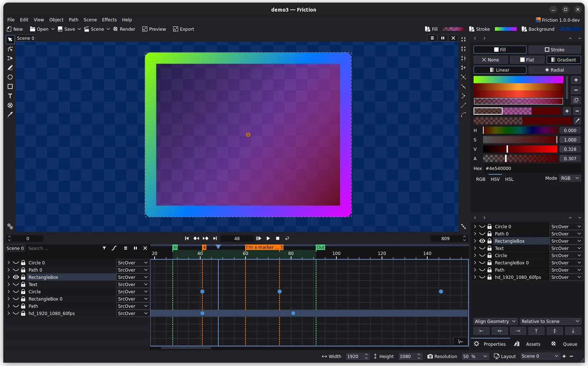Image resolution: width=588 pixels, height=366 pixels.
Task: Open the graph editor icon in timeline corner
Action: coord(460,341)
